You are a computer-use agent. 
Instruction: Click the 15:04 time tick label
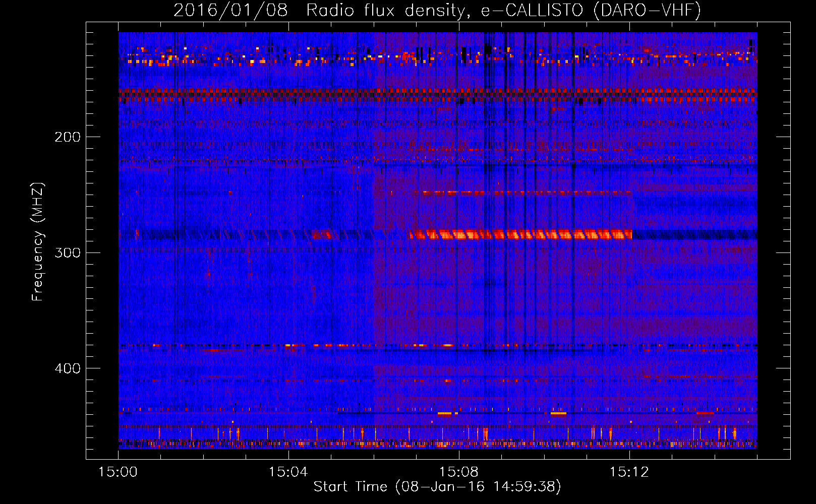click(x=288, y=472)
